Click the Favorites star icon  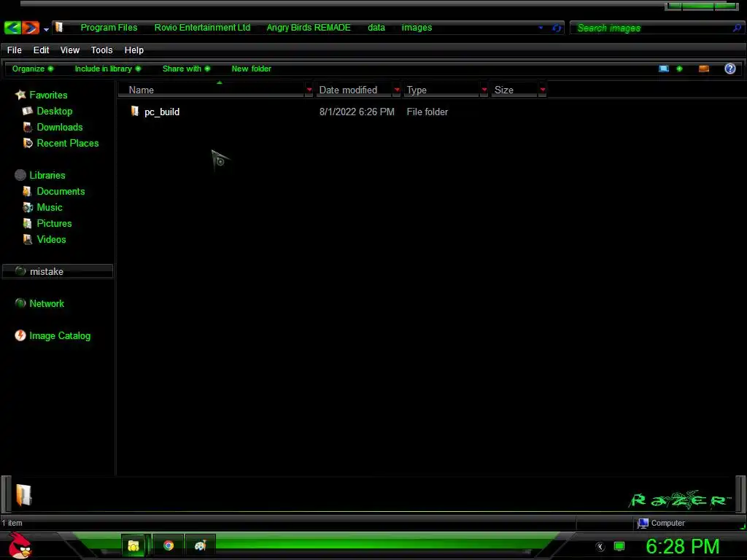(x=20, y=95)
